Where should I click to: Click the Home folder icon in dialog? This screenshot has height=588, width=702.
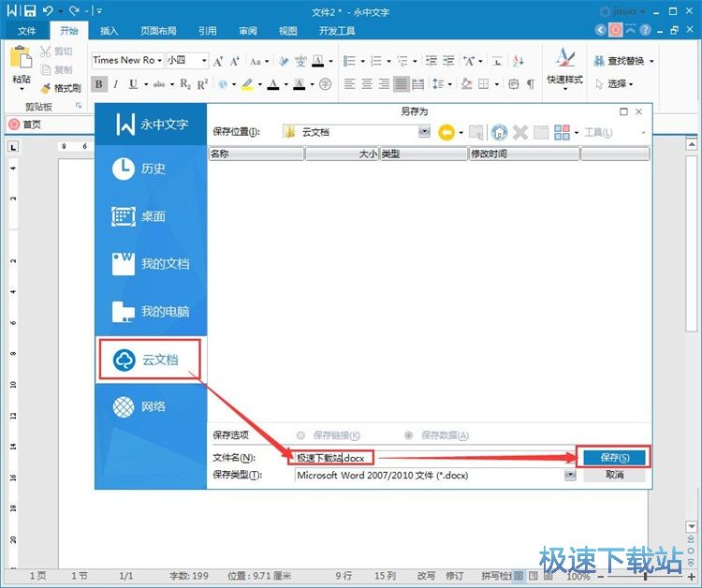pyautogui.click(x=499, y=132)
